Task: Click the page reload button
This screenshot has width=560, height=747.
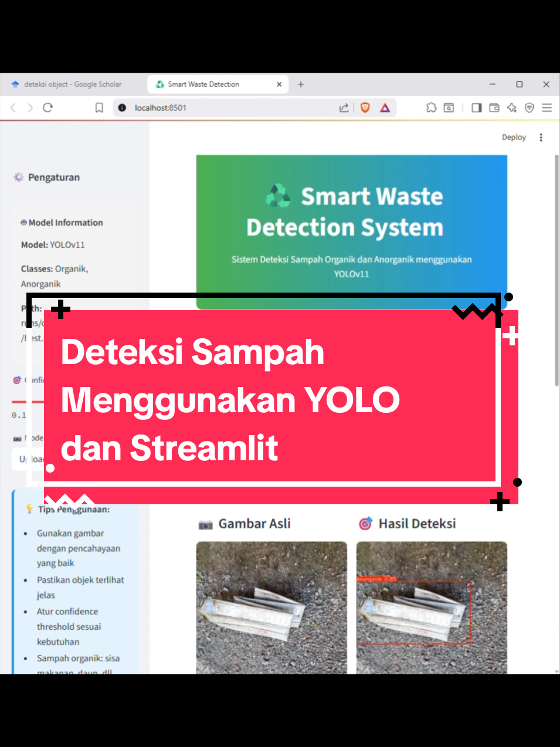Action: click(47, 108)
